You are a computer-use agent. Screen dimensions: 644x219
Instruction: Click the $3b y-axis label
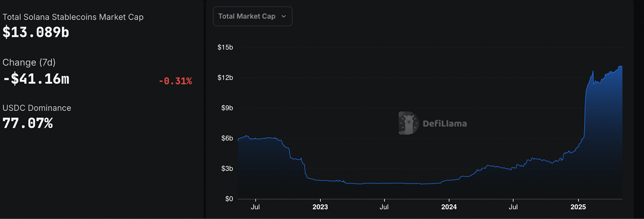[227, 169]
